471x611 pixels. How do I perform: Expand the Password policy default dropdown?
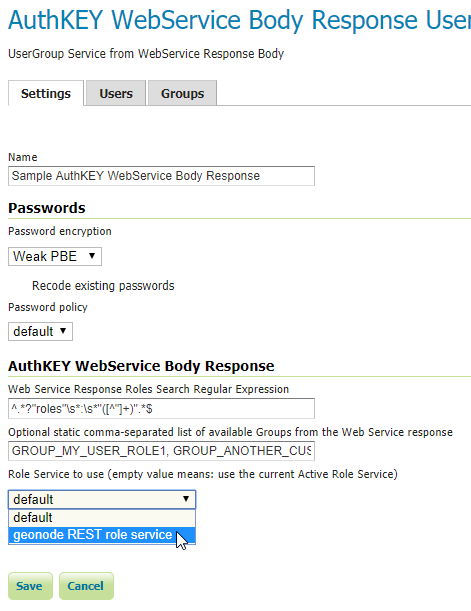pos(40,332)
